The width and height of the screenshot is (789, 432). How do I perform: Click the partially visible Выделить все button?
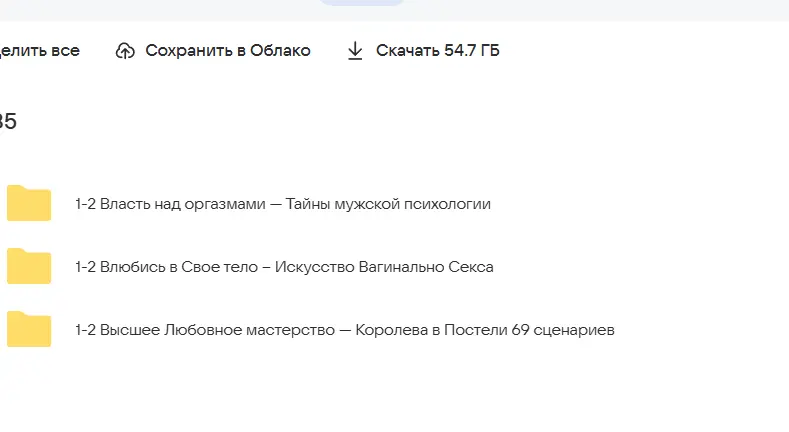(40, 51)
